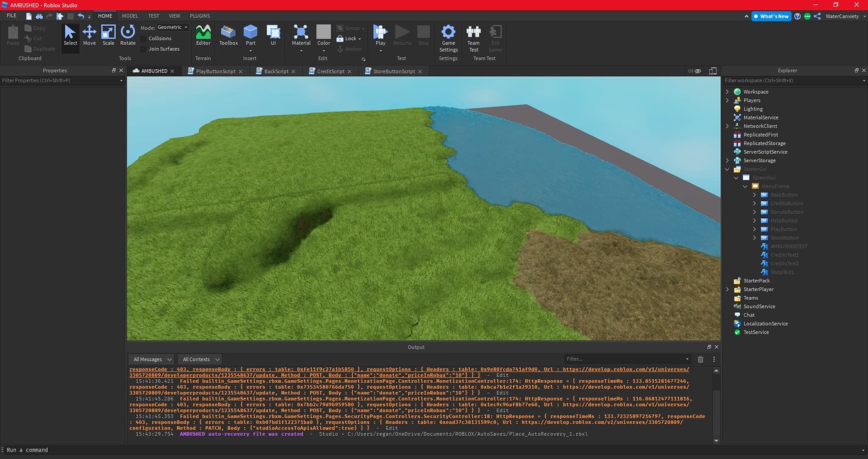868x459 pixels.
Task: Start Team Test
Action: pyautogui.click(x=474, y=38)
